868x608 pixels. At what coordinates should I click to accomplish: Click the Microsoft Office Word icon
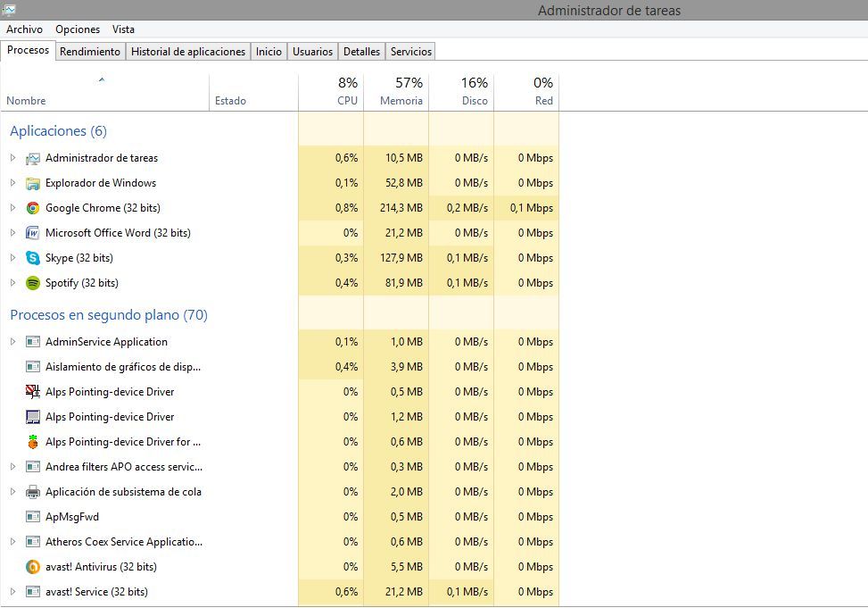(33, 233)
